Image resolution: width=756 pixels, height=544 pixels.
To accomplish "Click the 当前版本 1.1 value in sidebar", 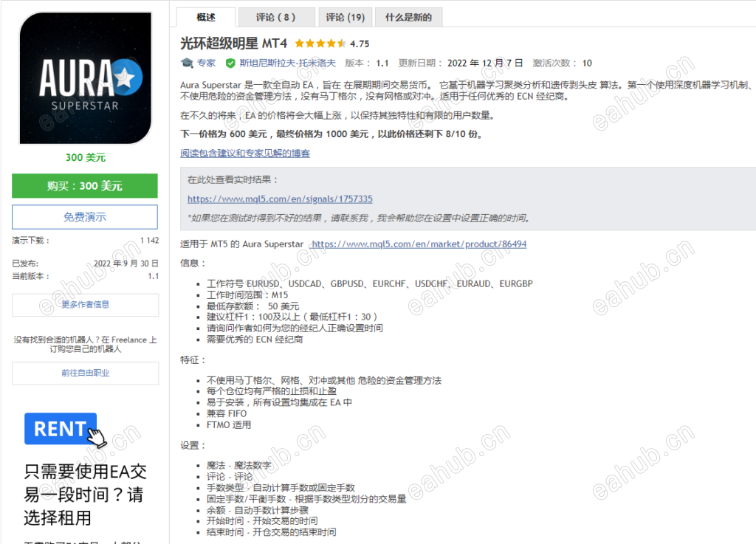I will tap(154, 276).
